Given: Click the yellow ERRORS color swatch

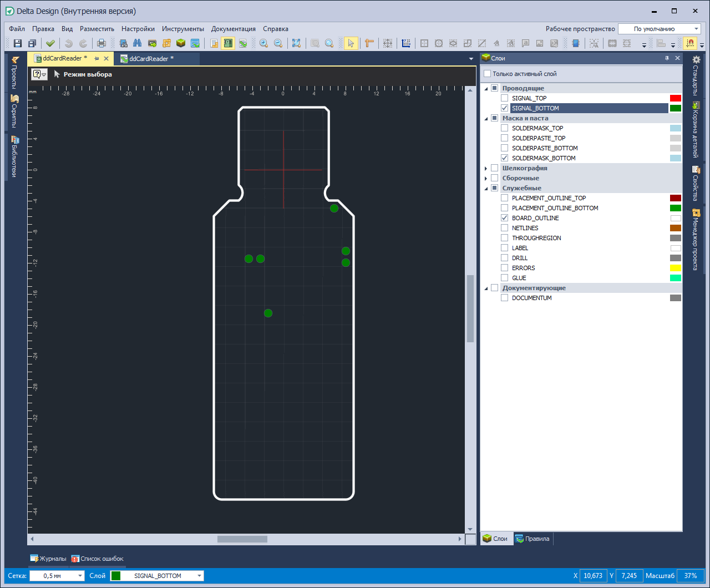Looking at the screenshot, I should 675,268.
